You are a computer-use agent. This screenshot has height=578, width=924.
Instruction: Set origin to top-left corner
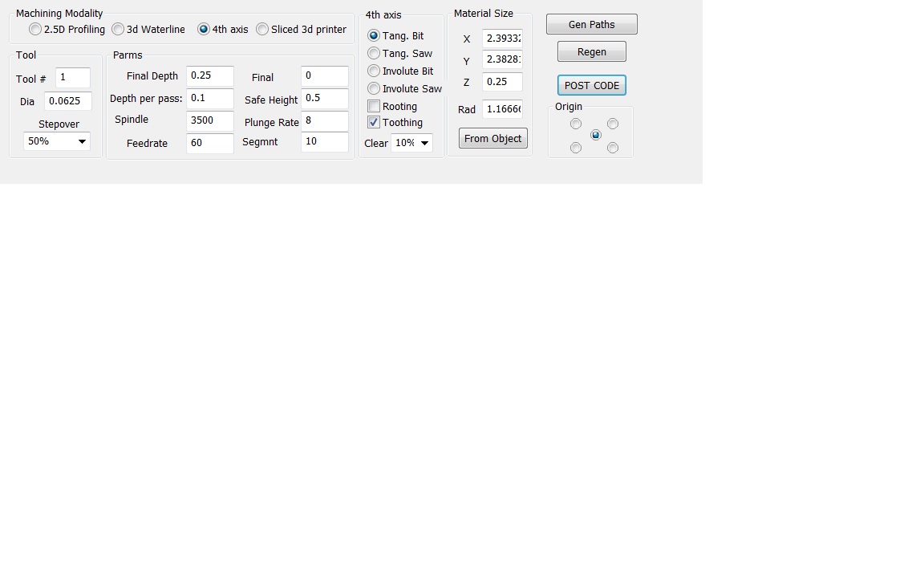click(x=576, y=124)
